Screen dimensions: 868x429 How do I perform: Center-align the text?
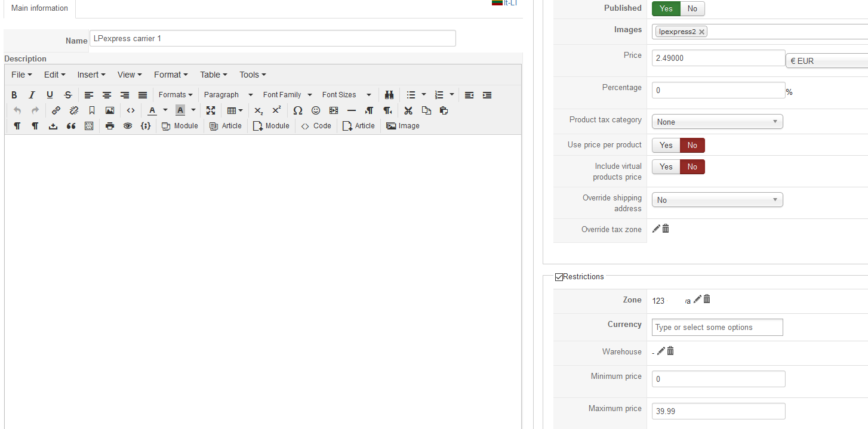tap(107, 95)
